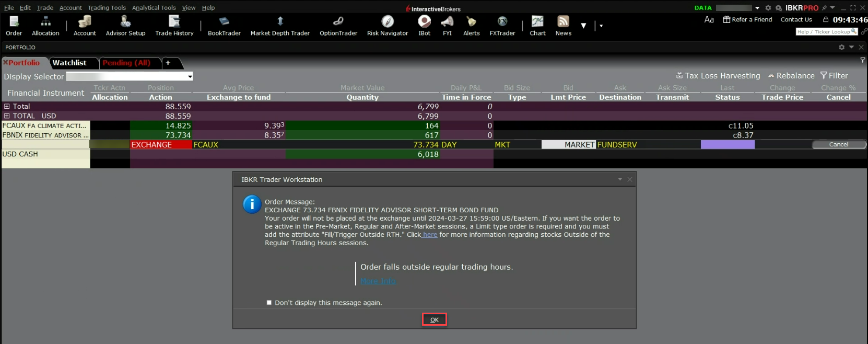Select the USD CASH row
This screenshot has width=868, height=344.
point(434,154)
